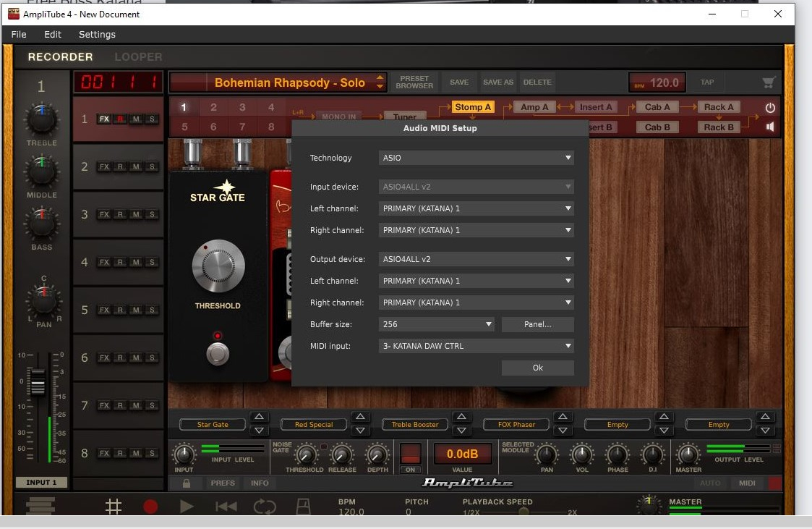Viewport: 812px width, 529px height.
Task: Click the TAP tempo button
Action: [707, 82]
